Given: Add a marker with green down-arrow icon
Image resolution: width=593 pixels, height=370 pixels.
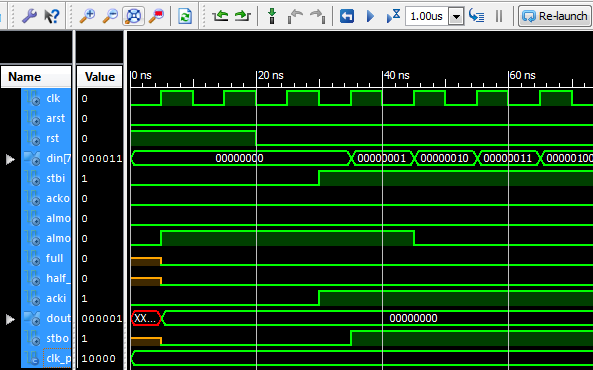Looking at the screenshot, I should (272, 16).
